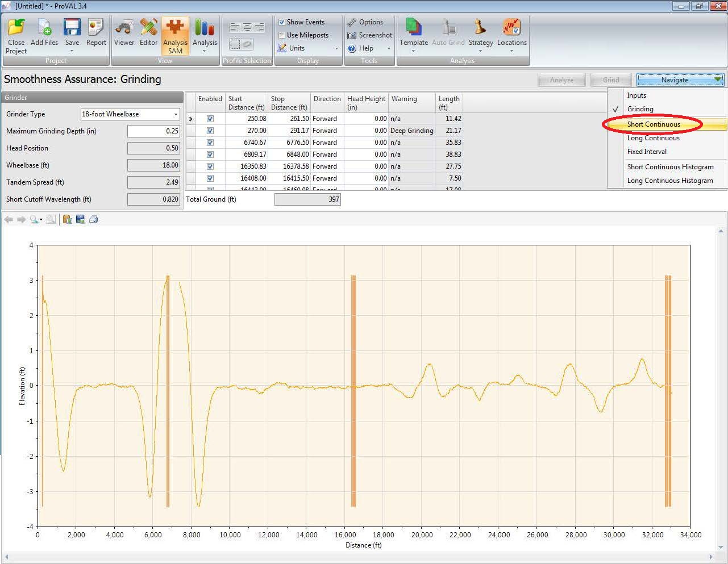Click horizontal scrollbar below the chart
The width and height of the screenshot is (728, 564).
point(358,557)
